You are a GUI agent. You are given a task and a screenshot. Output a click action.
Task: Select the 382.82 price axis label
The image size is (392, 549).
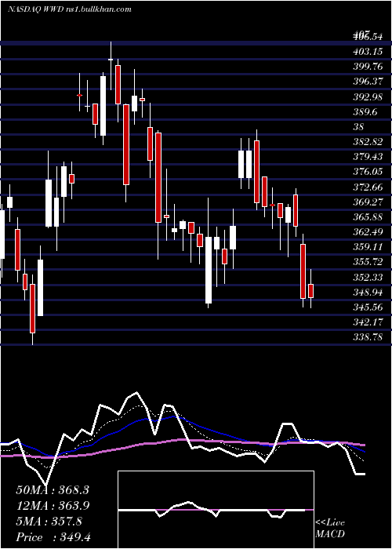pos(368,141)
